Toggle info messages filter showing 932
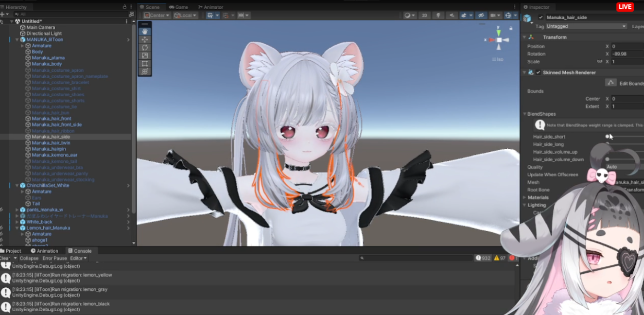 click(x=483, y=258)
